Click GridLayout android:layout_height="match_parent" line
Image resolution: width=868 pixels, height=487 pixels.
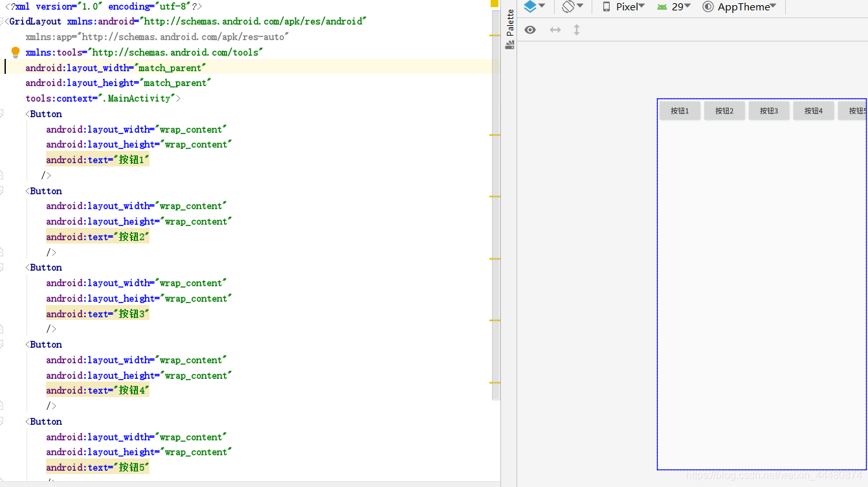point(118,83)
